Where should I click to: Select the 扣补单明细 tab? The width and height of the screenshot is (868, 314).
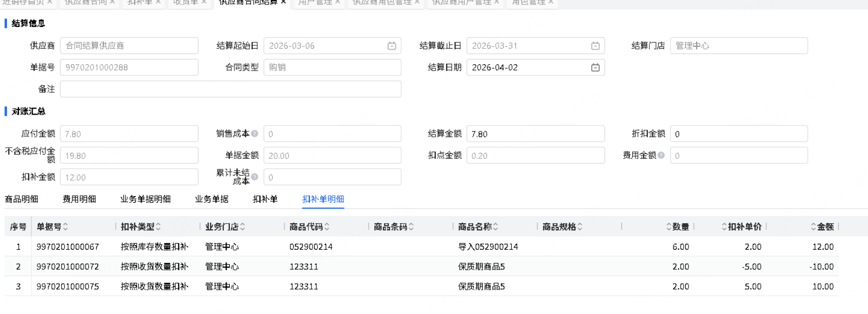point(323,199)
